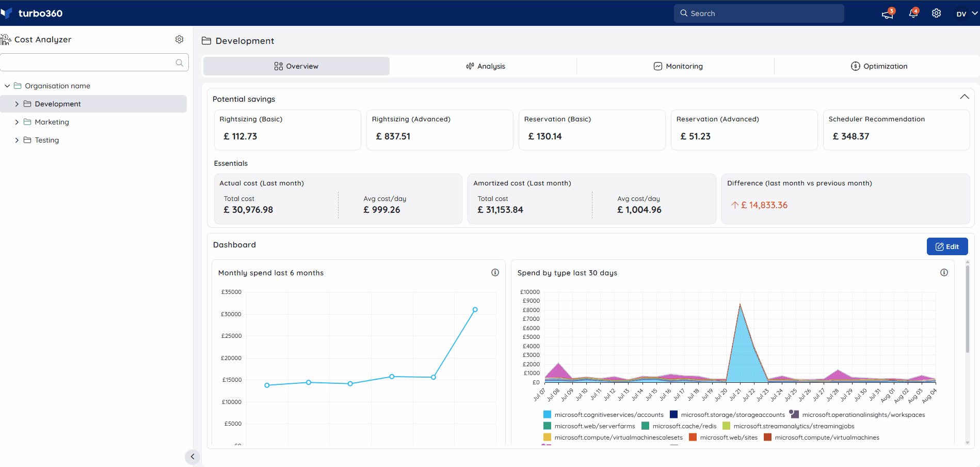Image resolution: width=980 pixels, height=467 pixels.
Task: Expand the Development folder tree node
Action: 17,104
